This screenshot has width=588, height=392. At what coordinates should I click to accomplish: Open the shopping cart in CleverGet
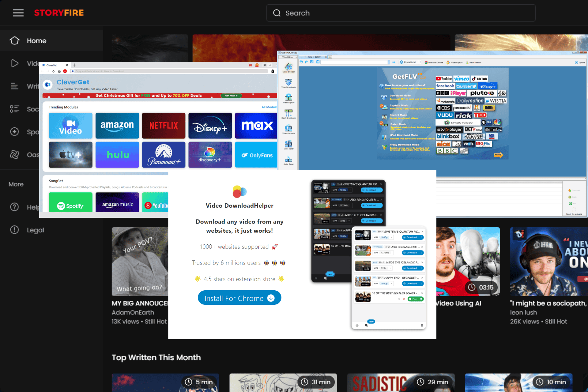[250, 65]
